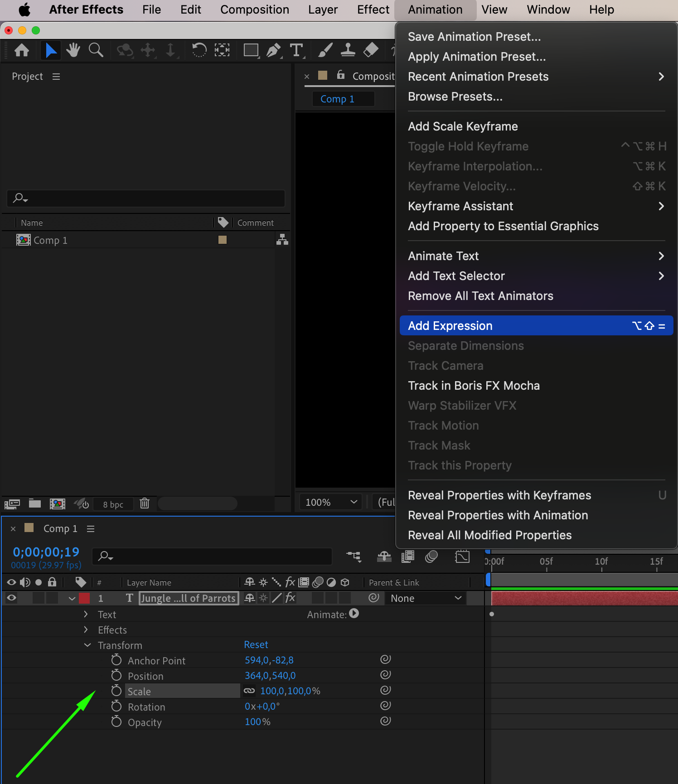The width and height of the screenshot is (678, 784).
Task: Open the Parent & Link None dropdown
Action: pos(426,598)
